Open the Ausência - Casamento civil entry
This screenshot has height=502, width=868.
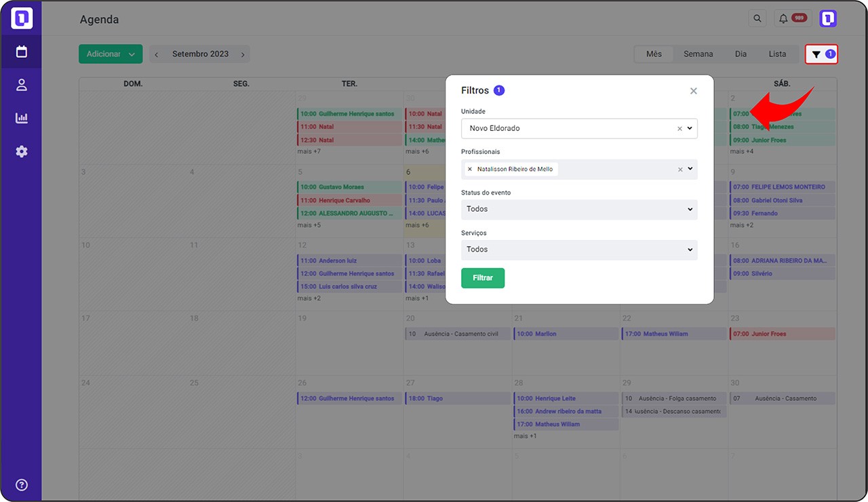[x=458, y=334]
